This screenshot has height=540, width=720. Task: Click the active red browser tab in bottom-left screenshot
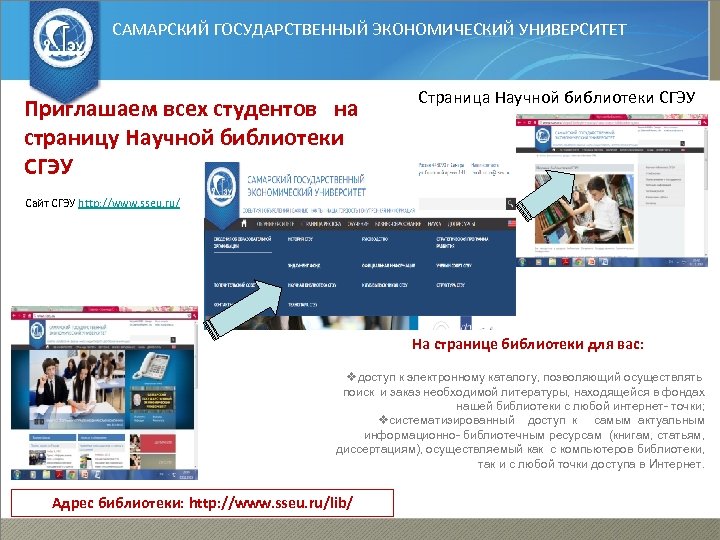click(101, 309)
